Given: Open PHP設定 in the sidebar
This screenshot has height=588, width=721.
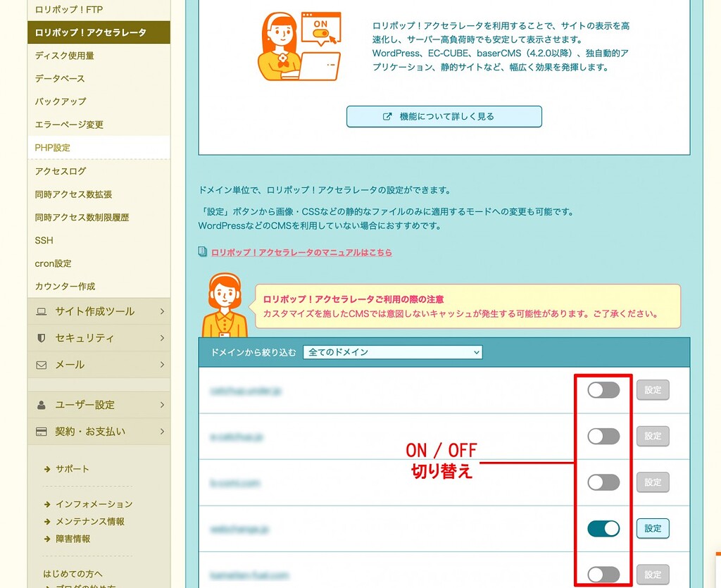Looking at the screenshot, I should point(53,148).
